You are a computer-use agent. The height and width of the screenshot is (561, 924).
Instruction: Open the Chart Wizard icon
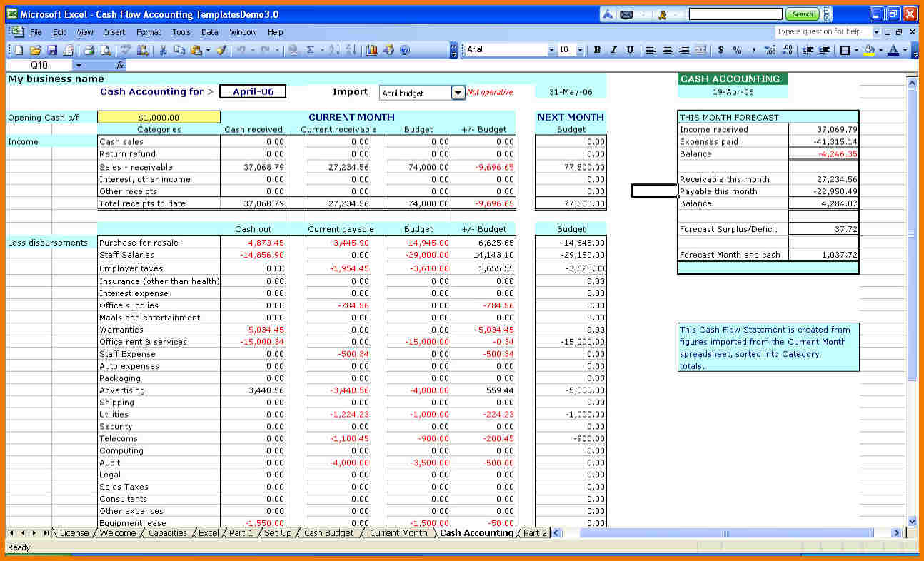click(371, 50)
